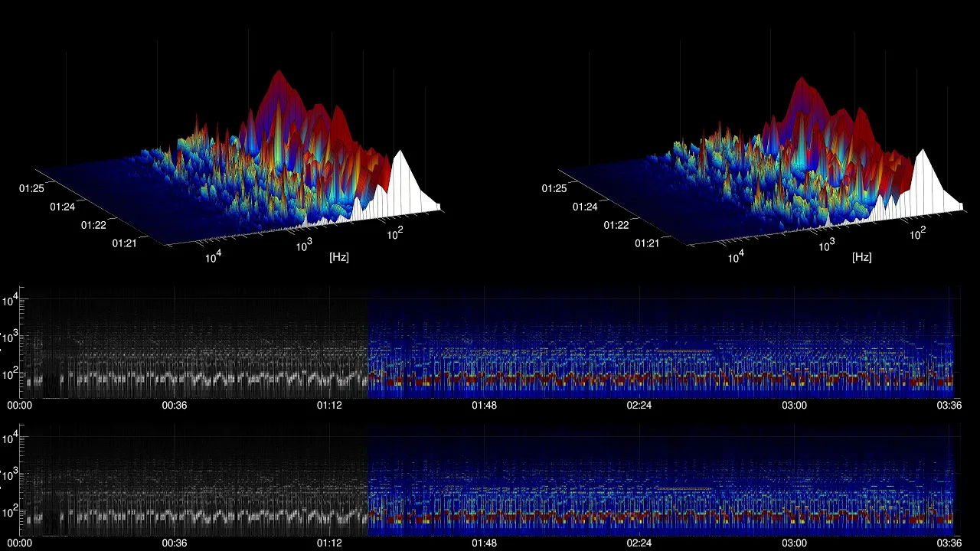Click the 10^2 frequency label on right 3D plot
The height and width of the screenshot is (551, 980).
(918, 233)
